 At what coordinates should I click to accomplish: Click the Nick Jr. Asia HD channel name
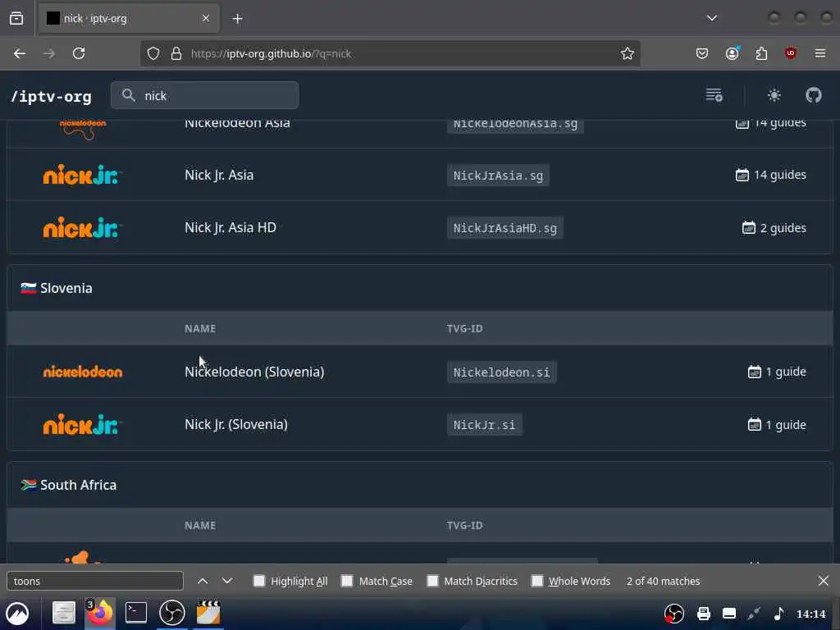[x=231, y=227]
